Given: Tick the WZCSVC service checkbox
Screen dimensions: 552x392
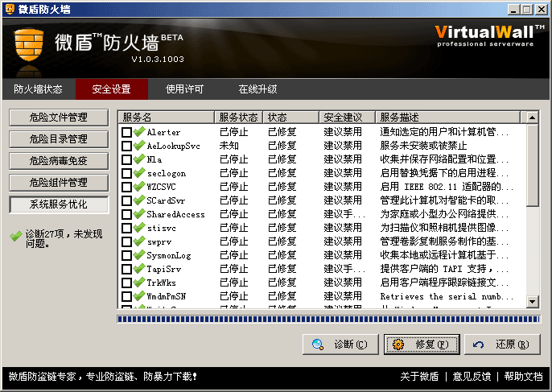Looking at the screenshot, I should point(127,187).
